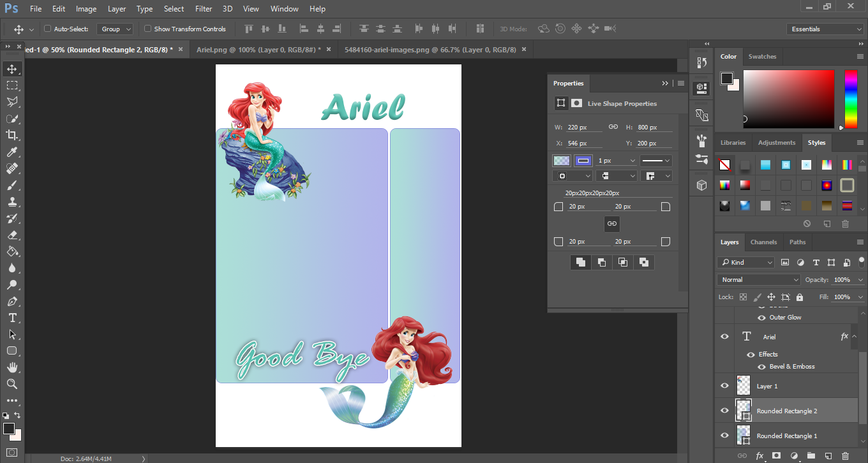Select the Horizontal Type tool
Image resolution: width=868 pixels, height=463 pixels.
12,318
